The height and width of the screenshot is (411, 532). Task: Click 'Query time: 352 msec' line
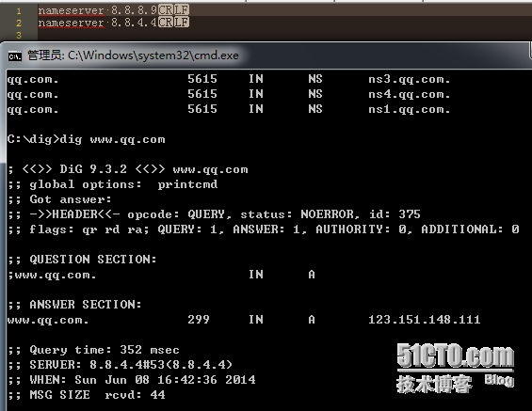93,350
